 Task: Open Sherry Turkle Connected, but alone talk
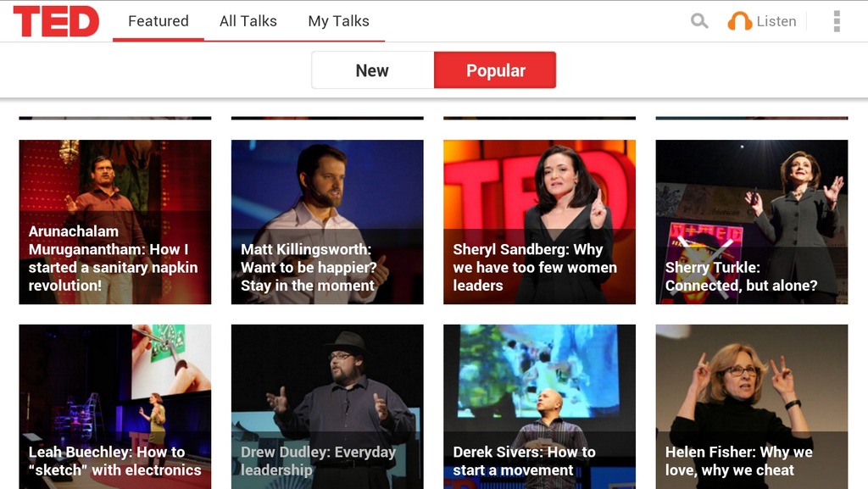tap(752, 222)
